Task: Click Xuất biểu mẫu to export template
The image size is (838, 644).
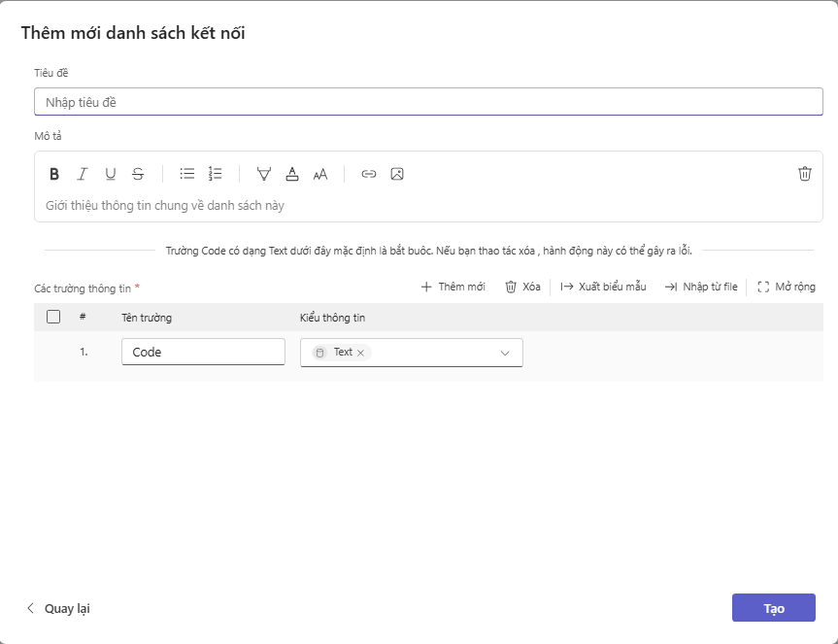Action: (x=603, y=287)
